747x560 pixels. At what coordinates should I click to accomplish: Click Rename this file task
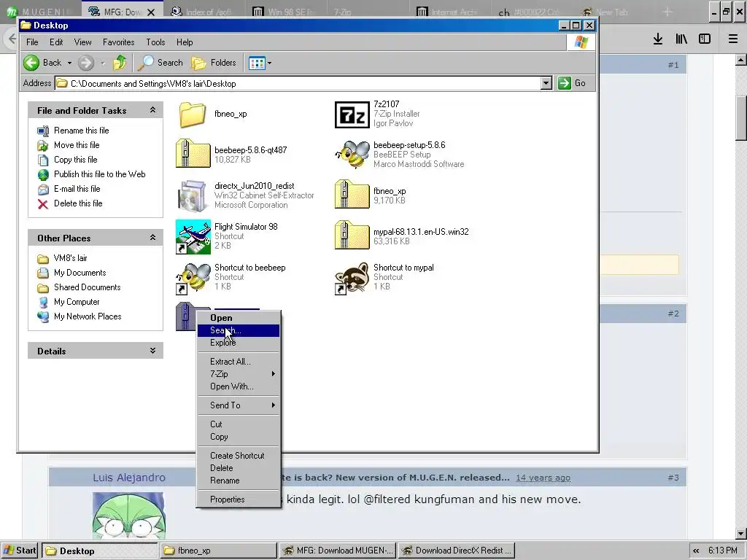(x=82, y=131)
